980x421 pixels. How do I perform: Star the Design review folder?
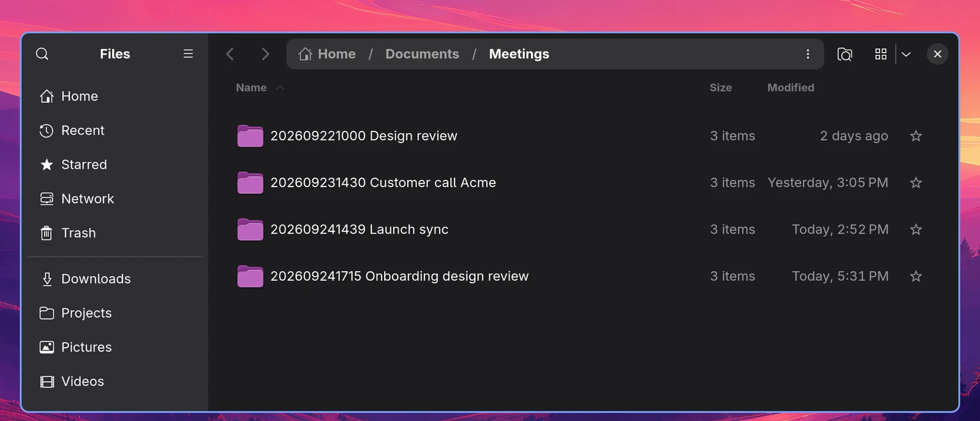916,136
